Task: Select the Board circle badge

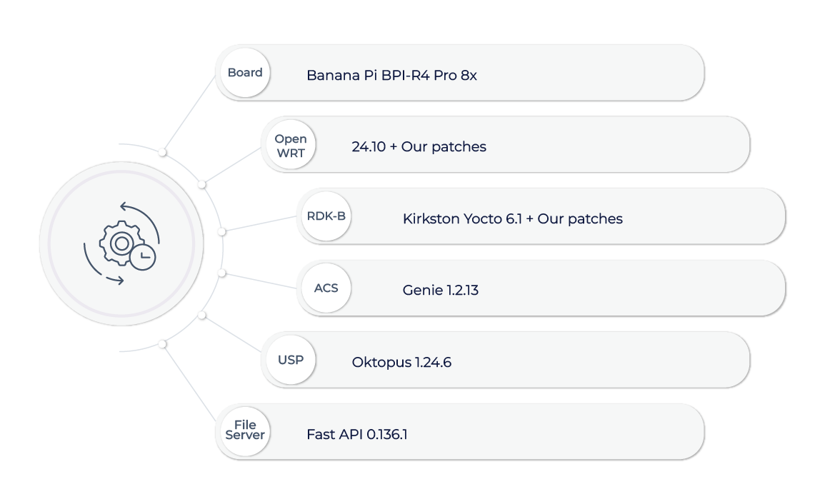Action: (x=245, y=73)
